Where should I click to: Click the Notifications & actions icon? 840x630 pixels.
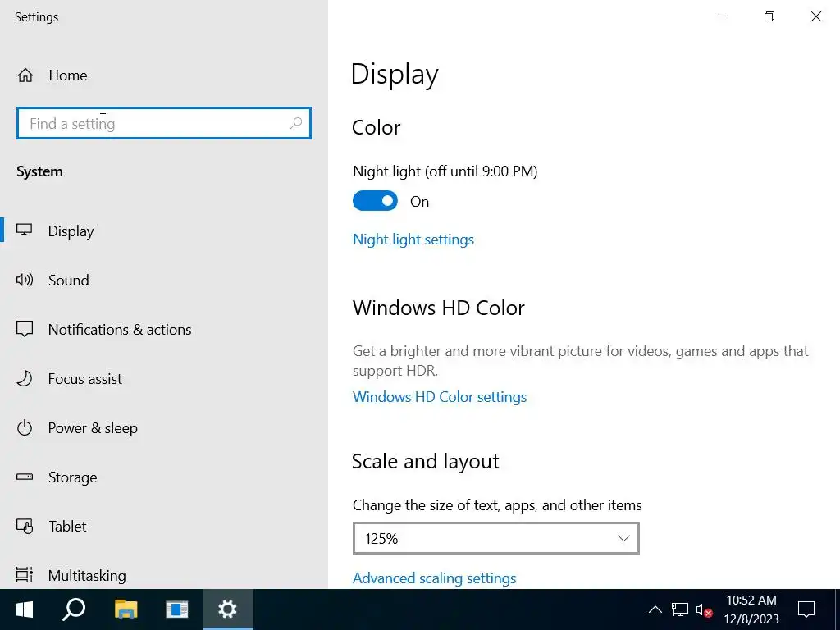tap(24, 329)
